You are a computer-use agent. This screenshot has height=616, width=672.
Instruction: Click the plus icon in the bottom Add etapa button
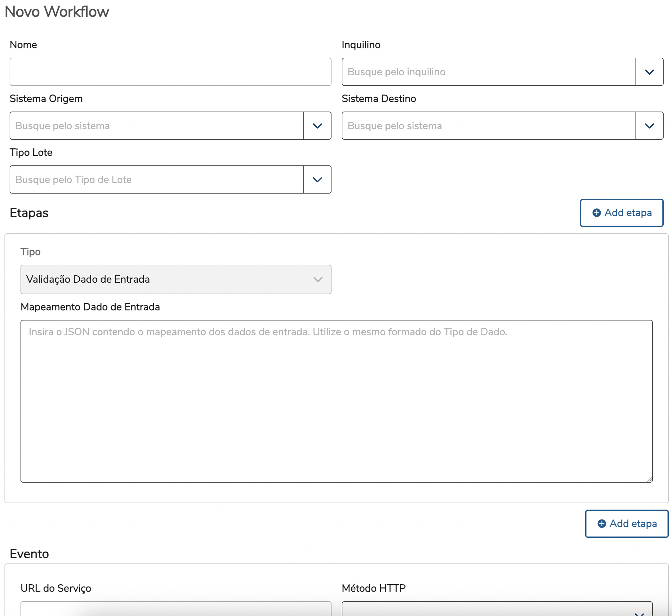pyautogui.click(x=601, y=524)
